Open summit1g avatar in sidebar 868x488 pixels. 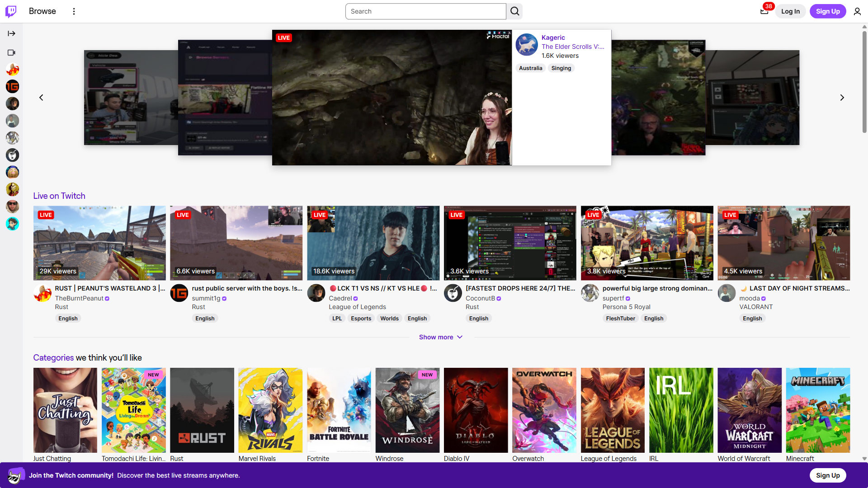pyautogui.click(x=12, y=86)
